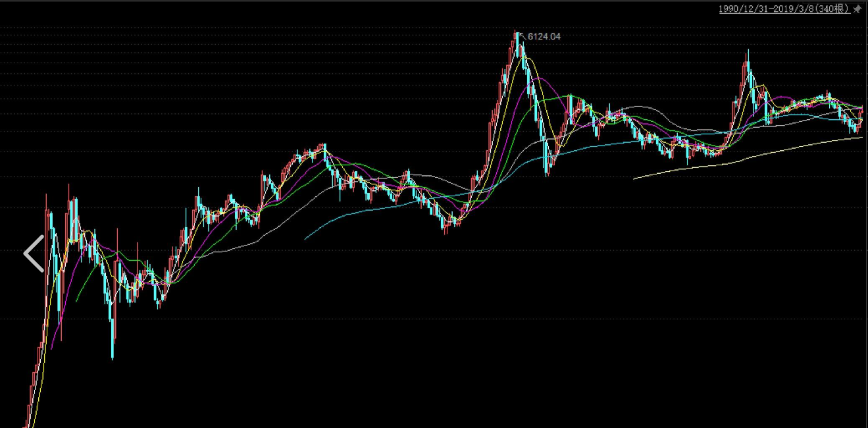Select the 6124.04 peak price label
Viewport: 868px width, 428px height.
(544, 37)
